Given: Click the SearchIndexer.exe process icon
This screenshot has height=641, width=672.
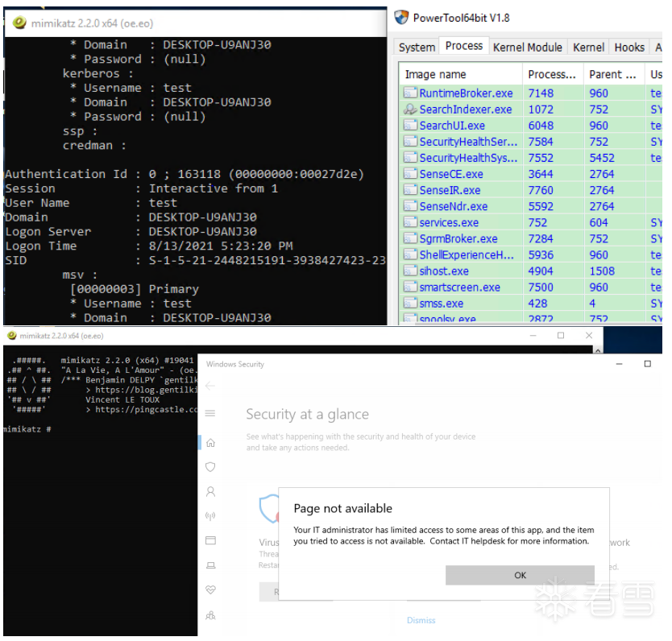Looking at the screenshot, I should 410,110.
